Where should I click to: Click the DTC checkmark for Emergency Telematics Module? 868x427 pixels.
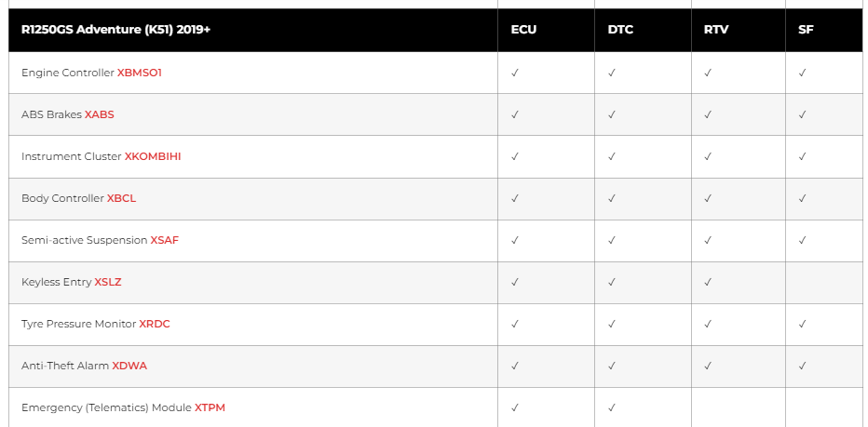pyautogui.click(x=612, y=407)
